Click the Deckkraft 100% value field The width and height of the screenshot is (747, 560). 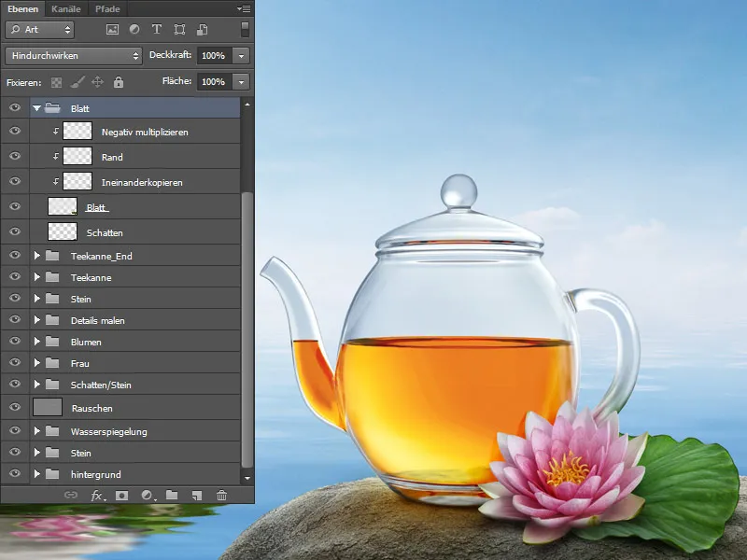click(215, 56)
